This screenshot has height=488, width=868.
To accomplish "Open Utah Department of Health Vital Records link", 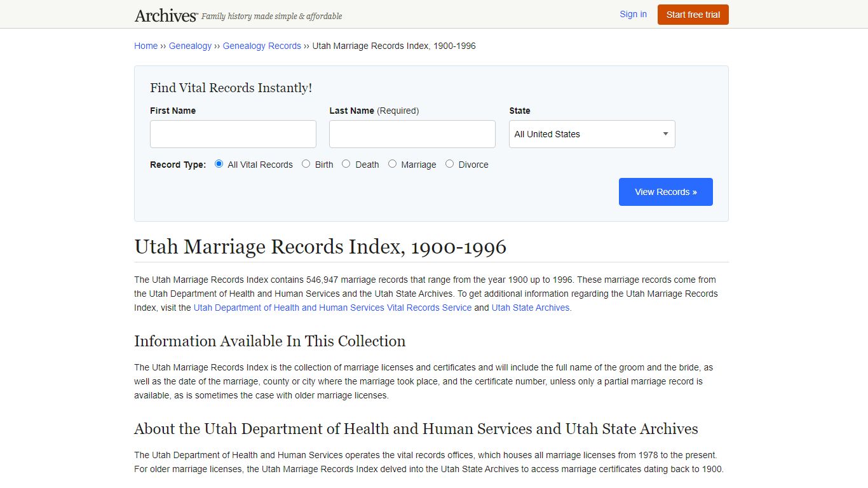I will [332, 308].
